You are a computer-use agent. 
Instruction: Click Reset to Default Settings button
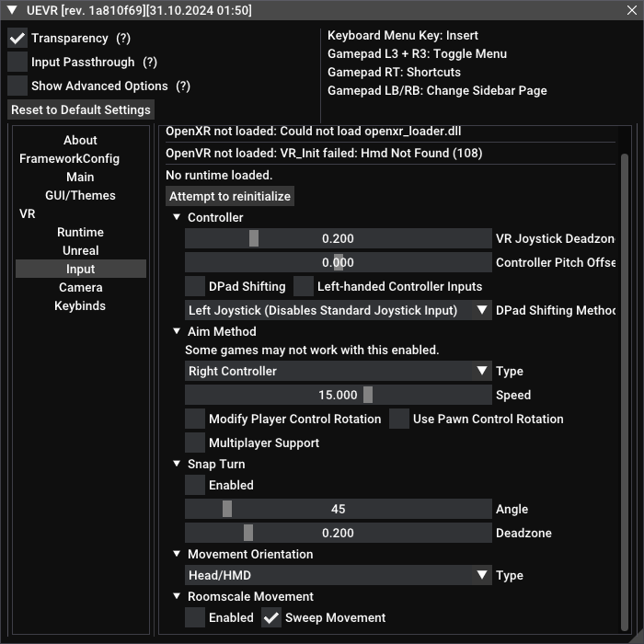tap(81, 109)
